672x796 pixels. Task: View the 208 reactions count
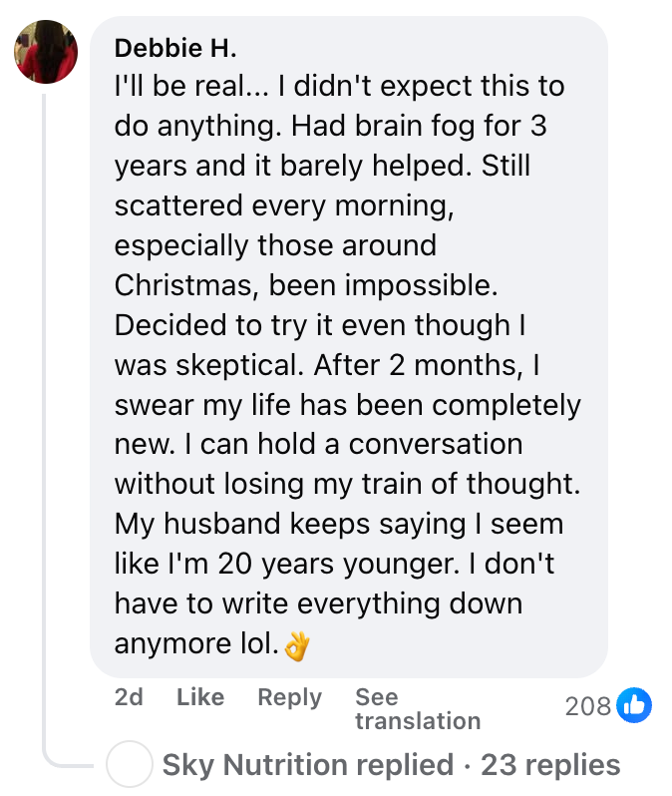587,706
